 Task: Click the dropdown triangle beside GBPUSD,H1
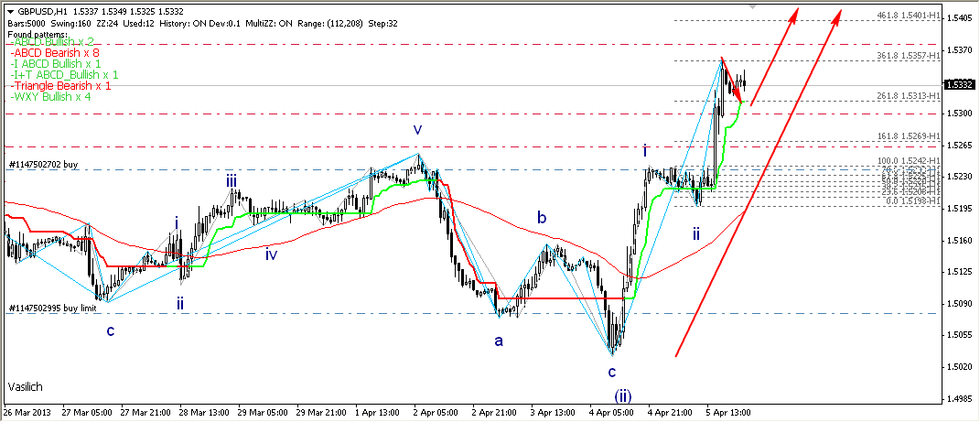tap(9, 12)
